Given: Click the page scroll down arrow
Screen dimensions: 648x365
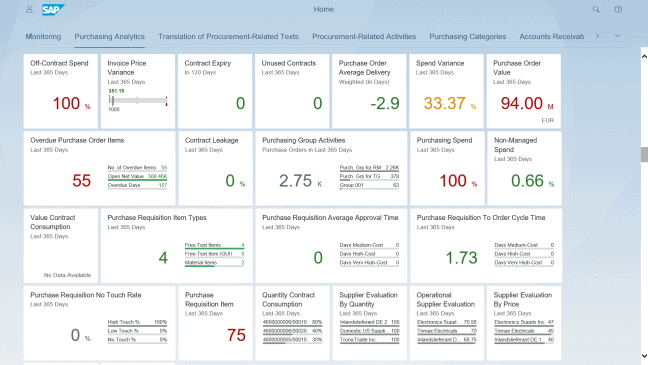Looking at the screenshot, I should pos(644,355).
